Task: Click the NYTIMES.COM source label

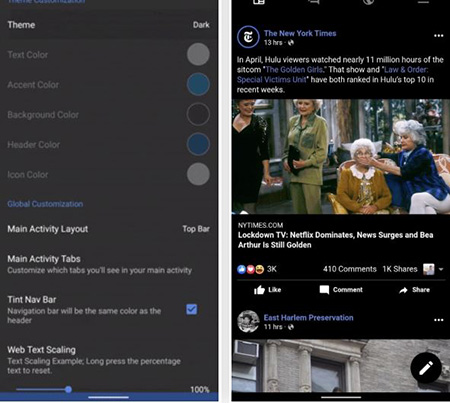Action: (260, 225)
